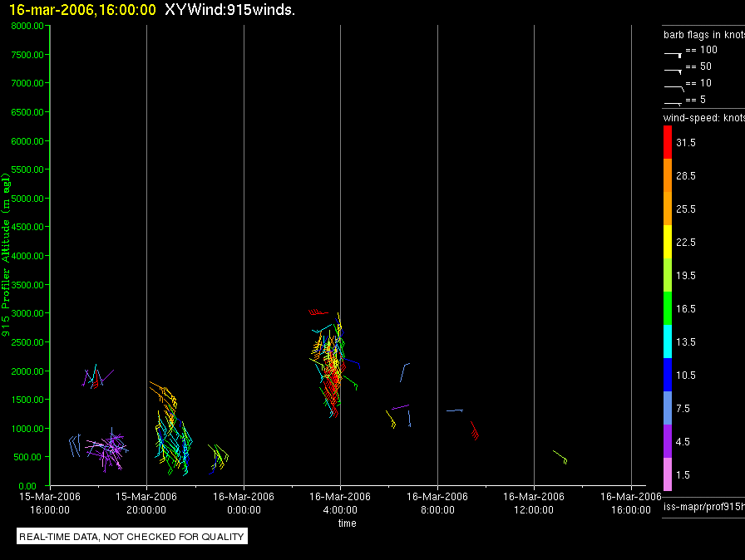Viewport: 745px width, 560px height.
Task: Choose the cyan 13.5 knots swatch
Action: (x=668, y=341)
